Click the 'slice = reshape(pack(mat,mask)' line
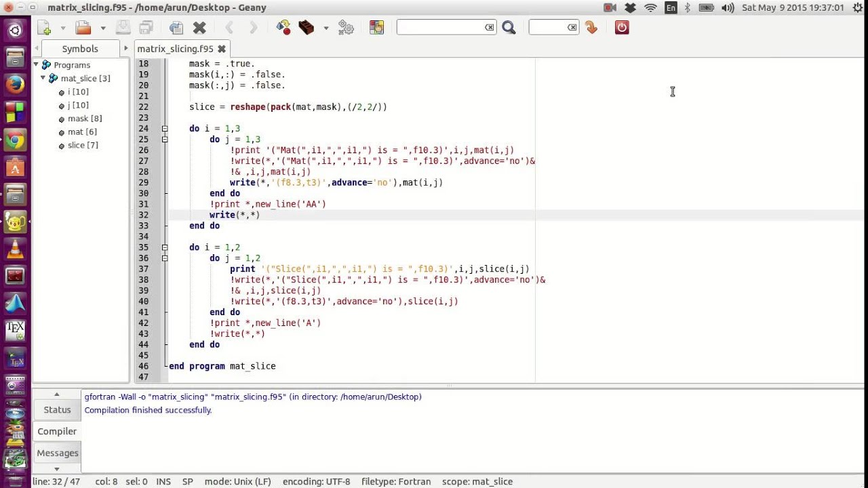The image size is (868, 488). click(x=288, y=107)
